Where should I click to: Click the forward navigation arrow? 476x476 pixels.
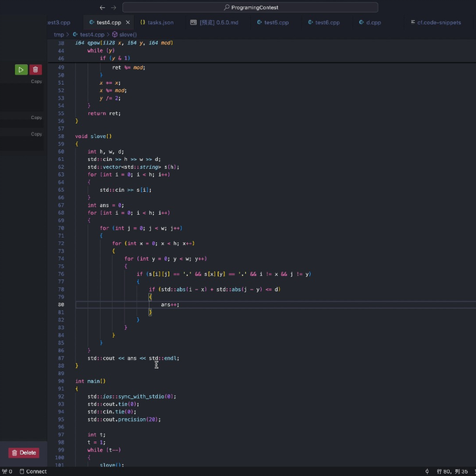(x=113, y=7)
